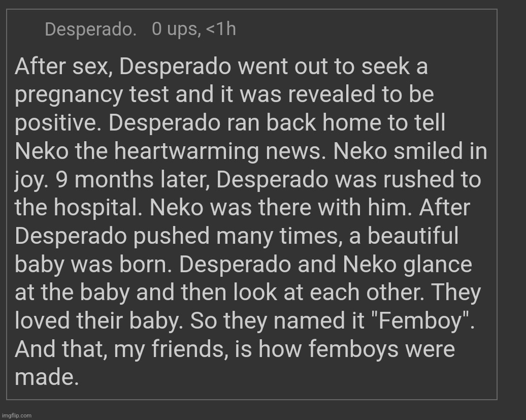Screen dimensions: 526x420
Task: Click the 0 ups vote count
Action: [174, 29]
